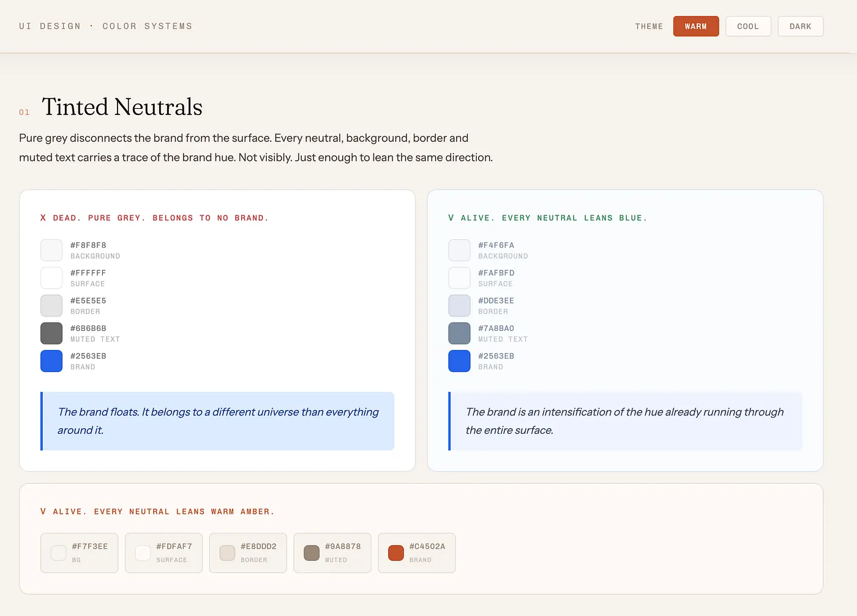Select the #E5E5E5 border swatch
This screenshot has height=616, width=857.
[x=51, y=306]
